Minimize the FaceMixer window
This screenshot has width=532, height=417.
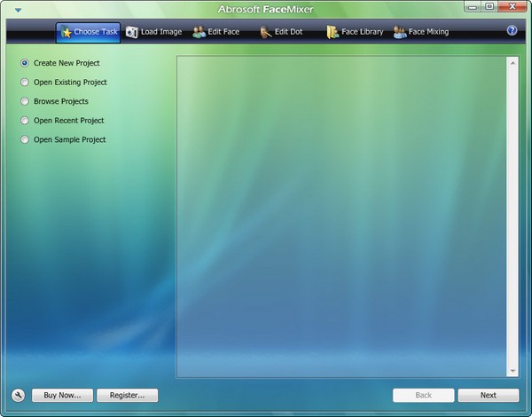[473, 7]
